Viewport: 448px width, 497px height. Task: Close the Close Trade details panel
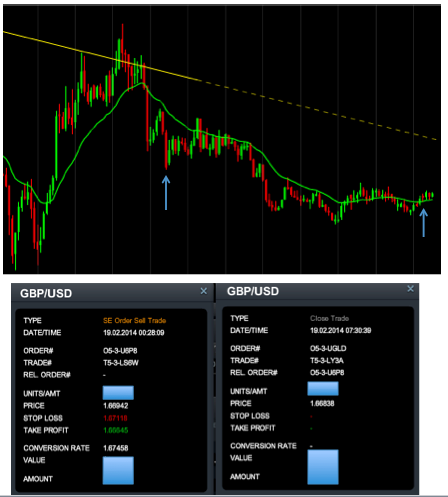pyautogui.click(x=410, y=289)
